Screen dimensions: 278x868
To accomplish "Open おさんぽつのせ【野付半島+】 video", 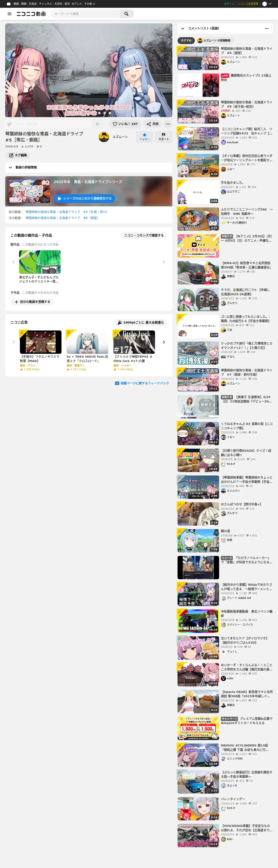I will [198, 514].
